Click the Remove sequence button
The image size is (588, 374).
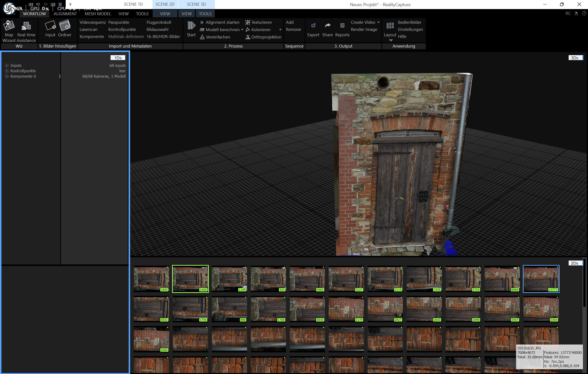[x=293, y=29]
